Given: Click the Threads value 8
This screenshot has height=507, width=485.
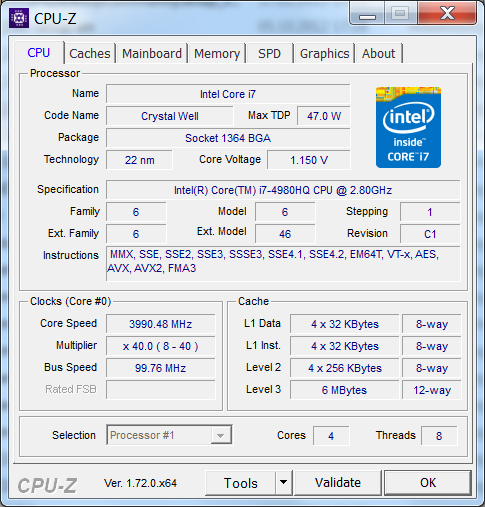Looking at the screenshot, I should [x=439, y=436].
